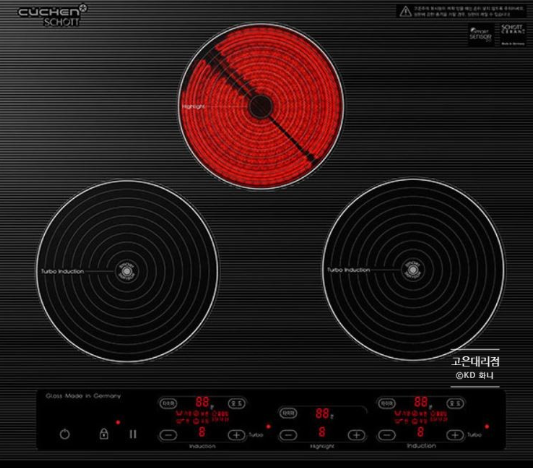Decrease the Highlight burner with its minus button

tap(288, 435)
